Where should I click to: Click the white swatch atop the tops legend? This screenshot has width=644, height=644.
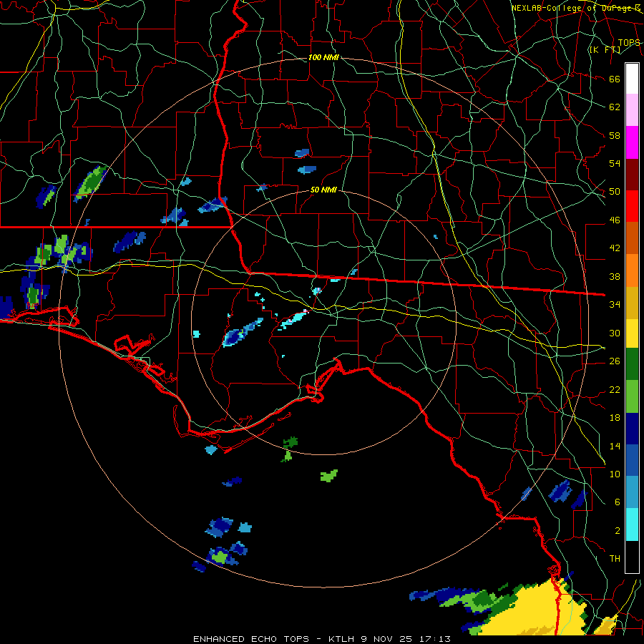coord(632,79)
